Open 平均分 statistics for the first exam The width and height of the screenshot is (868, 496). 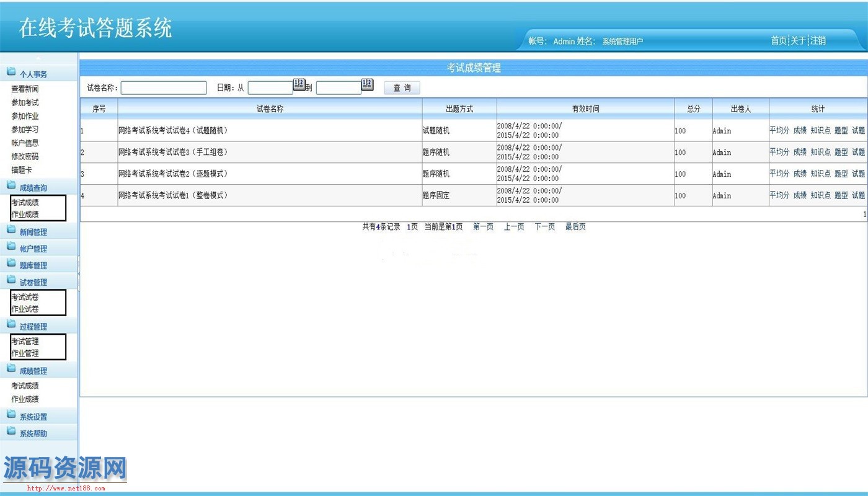coord(779,130)
